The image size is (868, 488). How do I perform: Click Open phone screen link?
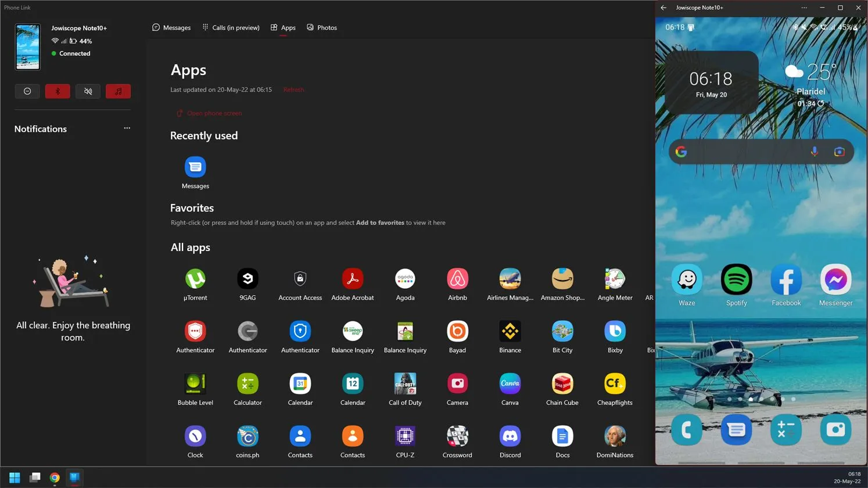point(209,113)
